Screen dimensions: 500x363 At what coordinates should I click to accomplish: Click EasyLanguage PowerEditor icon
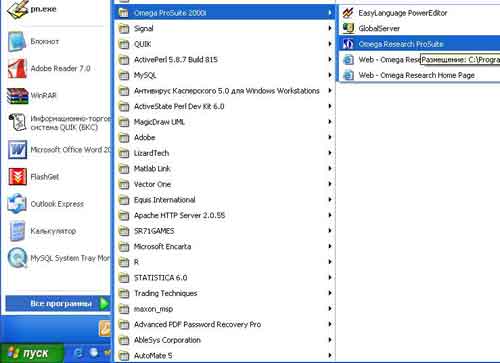(x=348, y=13)
